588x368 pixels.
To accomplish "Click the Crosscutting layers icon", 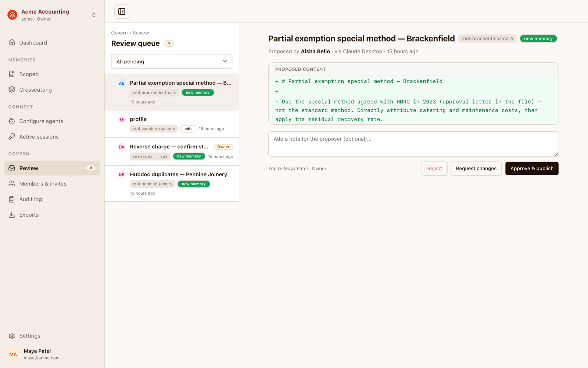I will tap(12, 89).
